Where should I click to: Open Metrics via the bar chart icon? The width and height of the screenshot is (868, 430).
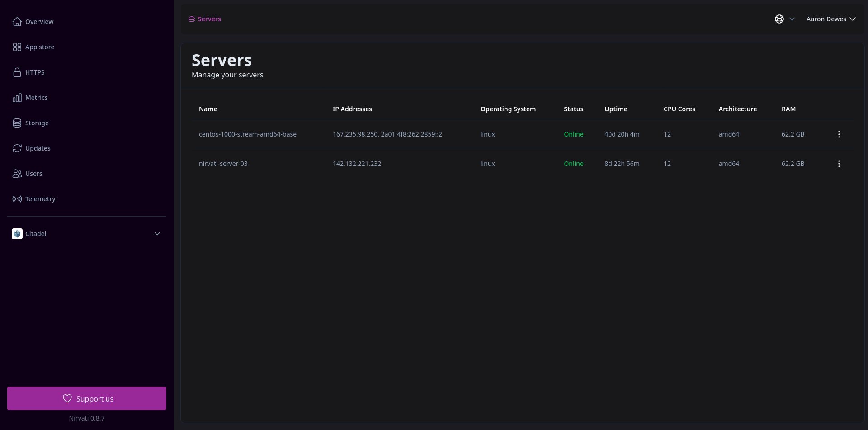17,97
